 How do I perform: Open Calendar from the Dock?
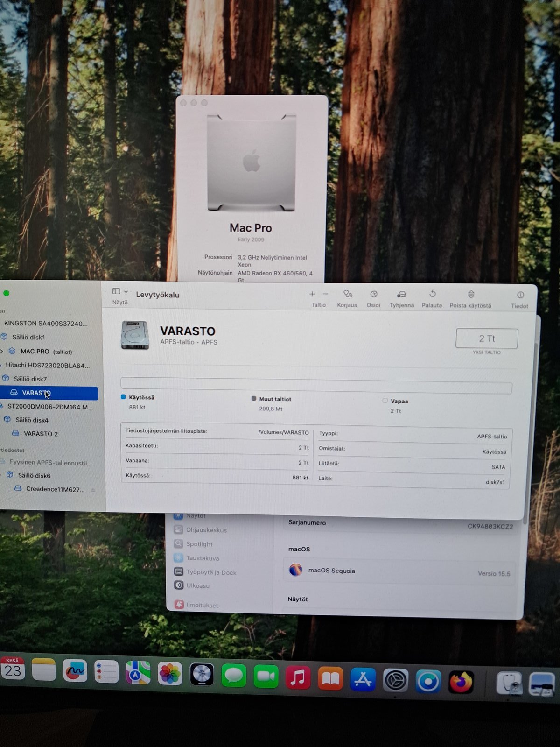pyautogui.click(x=13, y=669)
